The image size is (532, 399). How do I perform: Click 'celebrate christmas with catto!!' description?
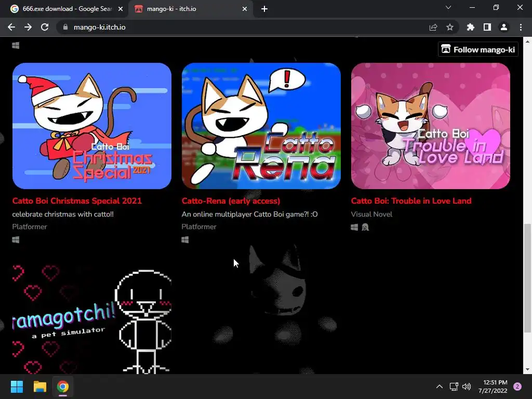point(63,214)
